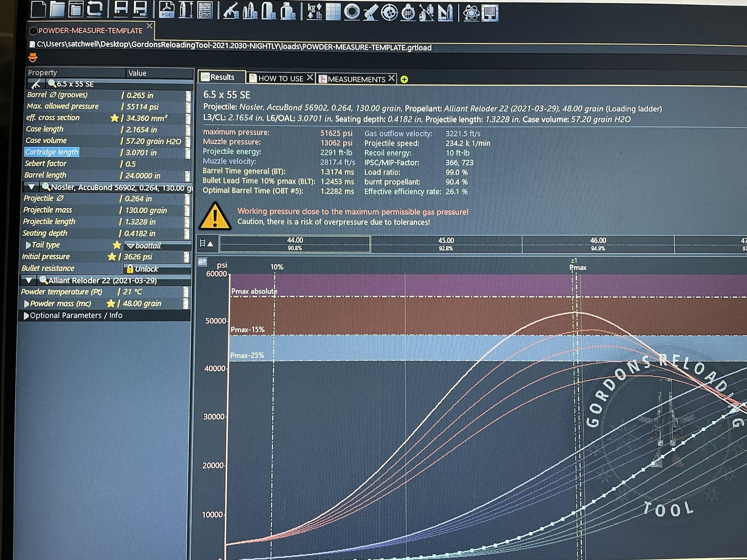Image resolution: width=747 pixels, height=560 pixels.
Task: Search caliber via 6.5 x 55 SE magnifier
Action: point(52,84)
